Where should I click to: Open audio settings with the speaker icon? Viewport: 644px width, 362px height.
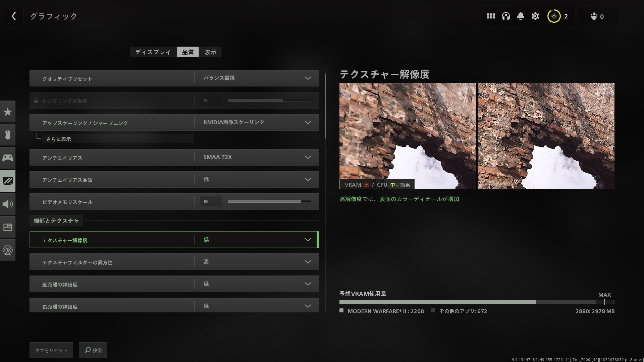[8, 204]
